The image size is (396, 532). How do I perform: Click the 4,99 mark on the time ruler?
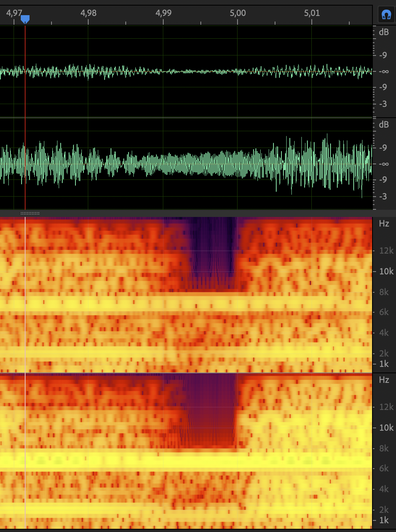point(163,13)
